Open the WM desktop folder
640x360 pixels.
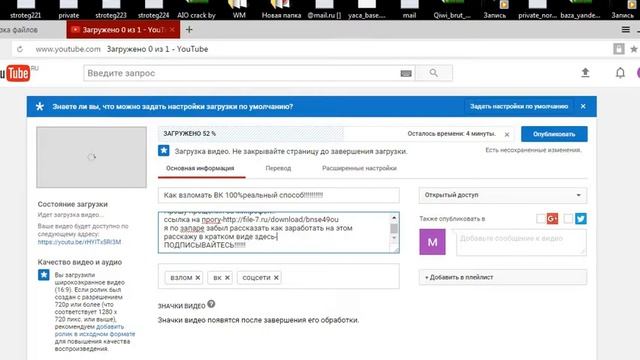(x=239, y=10)
